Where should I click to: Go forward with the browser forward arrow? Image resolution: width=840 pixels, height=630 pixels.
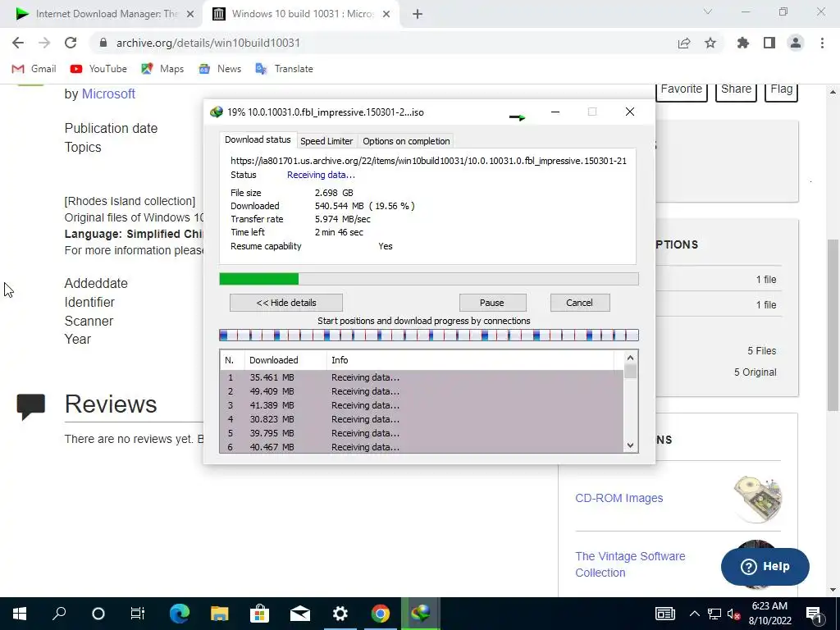[x=44, y=43]
